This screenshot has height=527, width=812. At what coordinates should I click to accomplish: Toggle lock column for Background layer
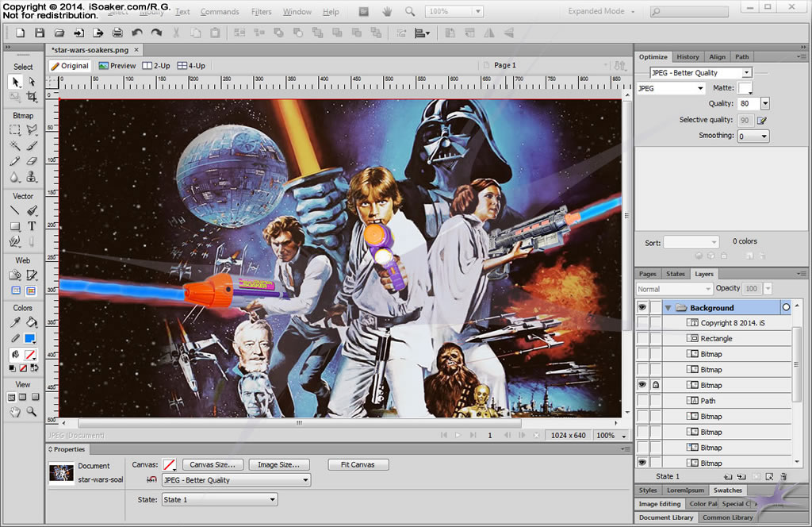[656, 307]
